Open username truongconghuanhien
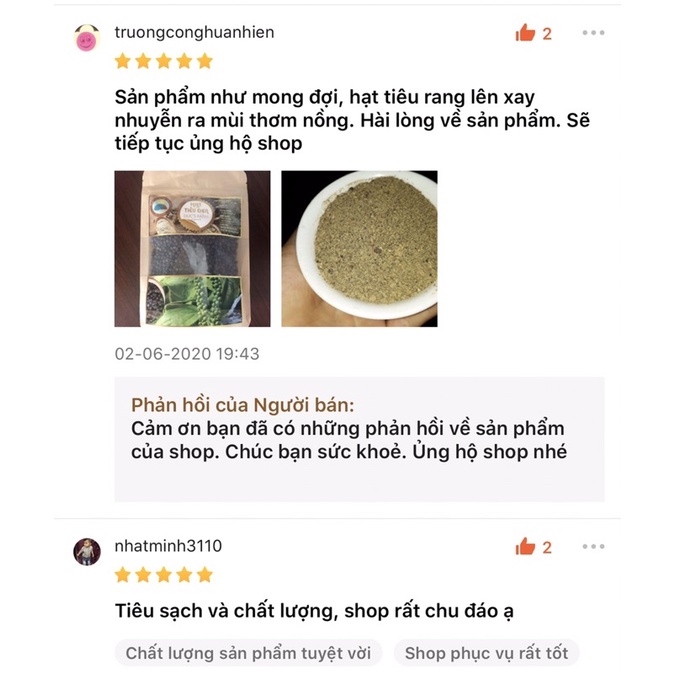 [194, 33]
